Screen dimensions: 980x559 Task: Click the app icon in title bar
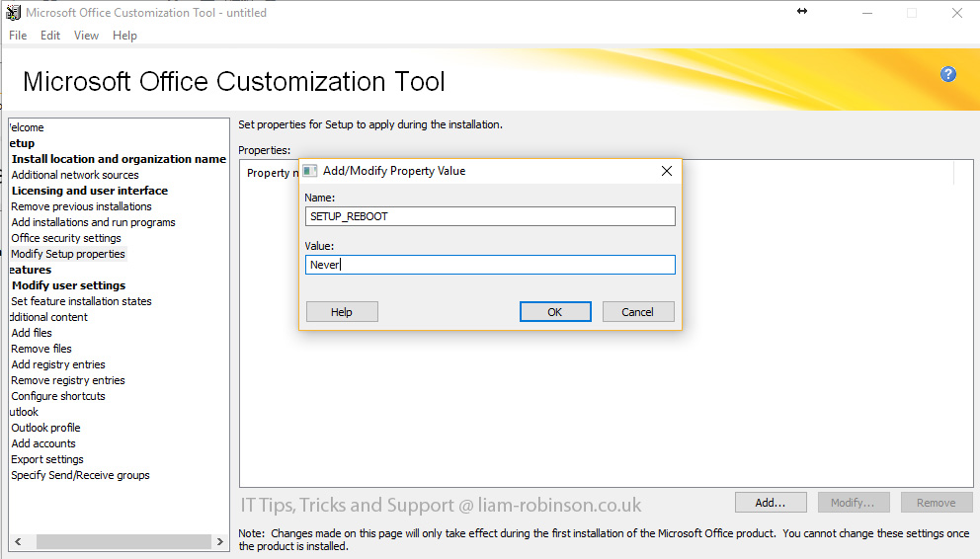pos(13,13)
